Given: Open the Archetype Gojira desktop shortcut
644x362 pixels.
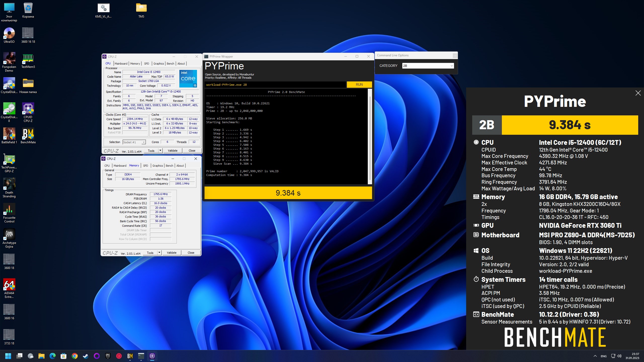Looking at the screenshot, I should (x=9, y=238).
